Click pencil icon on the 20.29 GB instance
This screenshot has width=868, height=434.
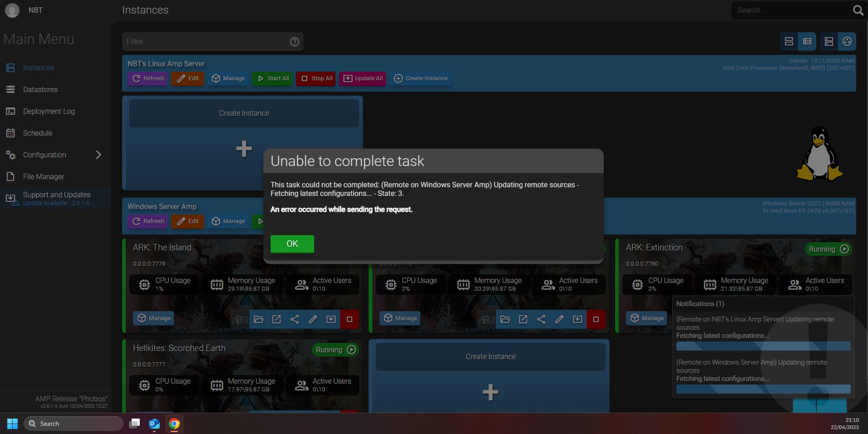coord(559,319)
